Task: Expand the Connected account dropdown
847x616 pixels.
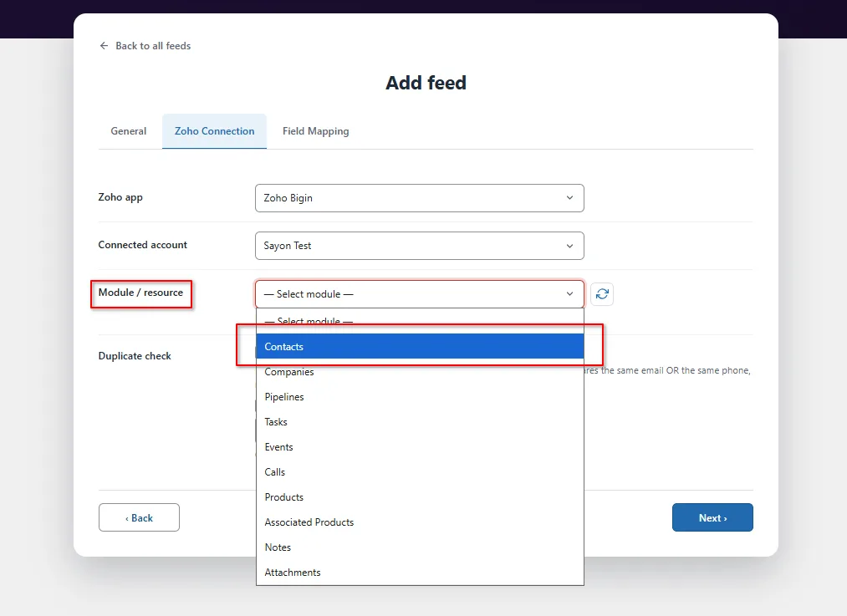Action: pyautogui.click(x=420, y=246)
